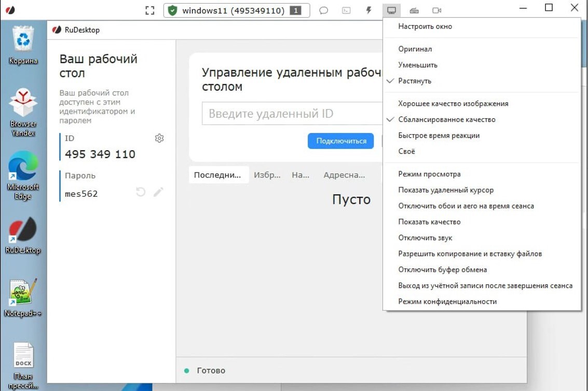Open ID settings via the gear icon

tap(159, 138)
